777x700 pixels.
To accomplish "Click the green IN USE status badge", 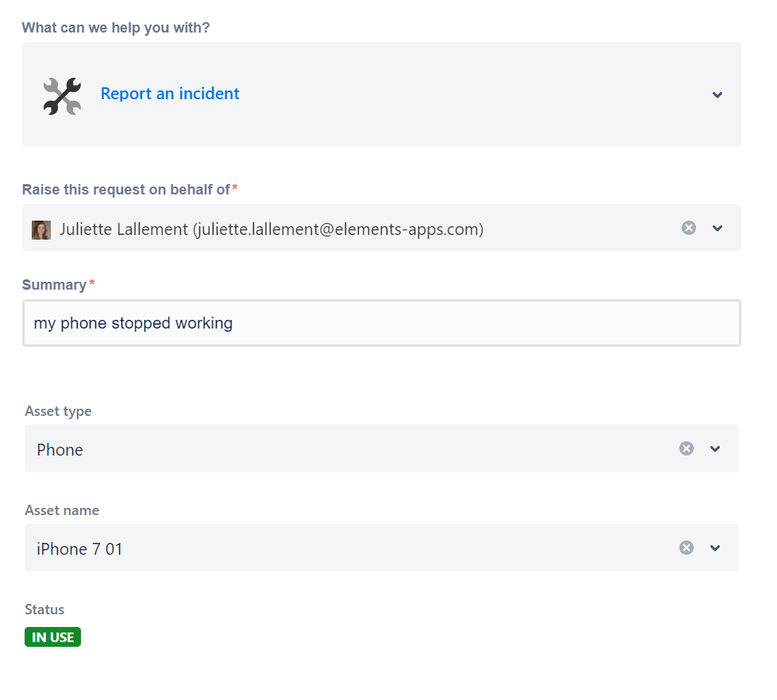I will (52, 637).
